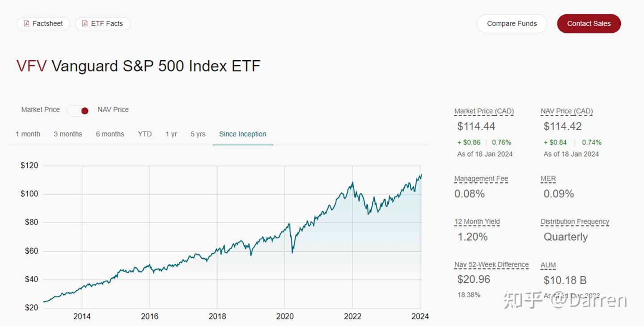
Task: Click the Nav 52-Week Difference label
Action: [x=491, y=264]
